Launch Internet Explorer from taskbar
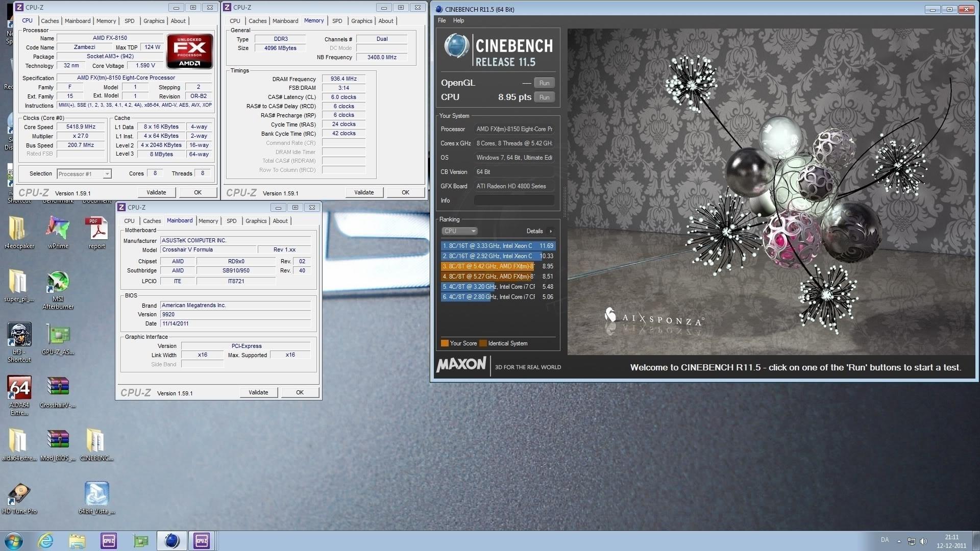The image size is (980, 551). pos(45,541)
